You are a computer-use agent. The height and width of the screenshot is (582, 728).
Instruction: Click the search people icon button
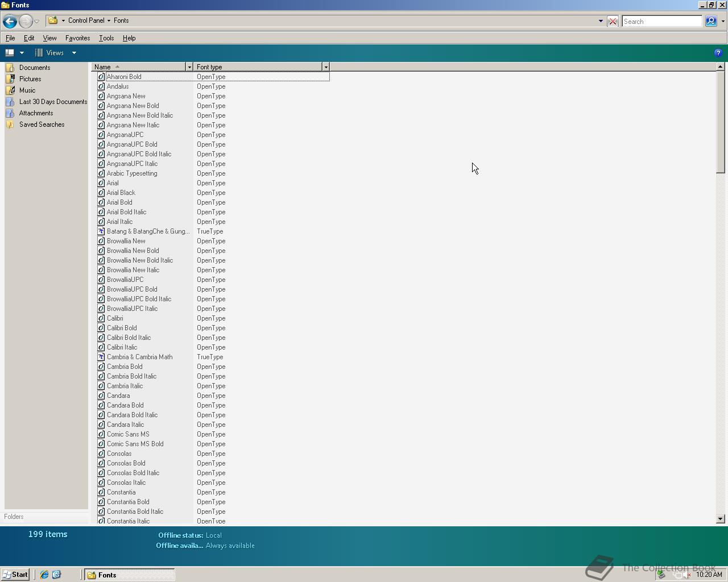711,21
